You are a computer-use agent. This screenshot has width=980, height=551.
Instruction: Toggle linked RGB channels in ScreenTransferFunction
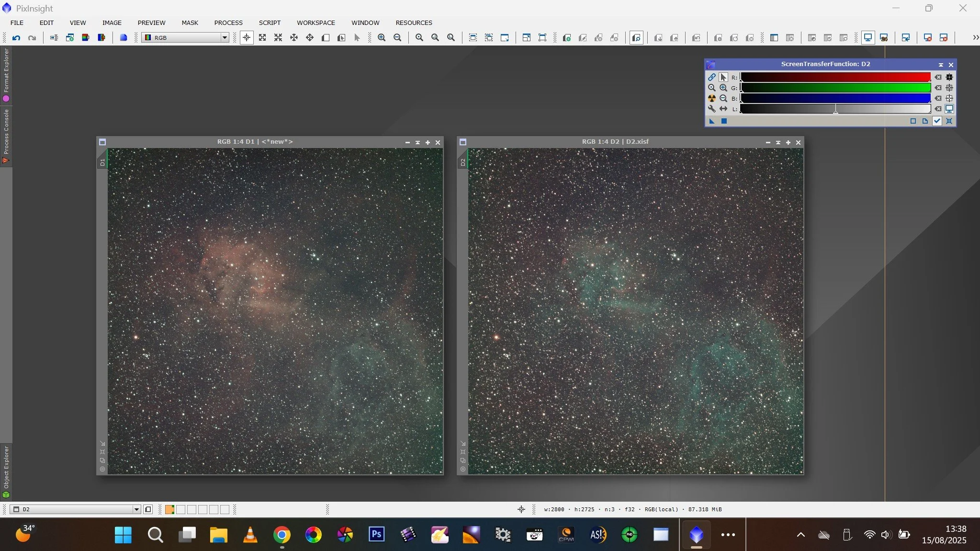coord(712,77)
